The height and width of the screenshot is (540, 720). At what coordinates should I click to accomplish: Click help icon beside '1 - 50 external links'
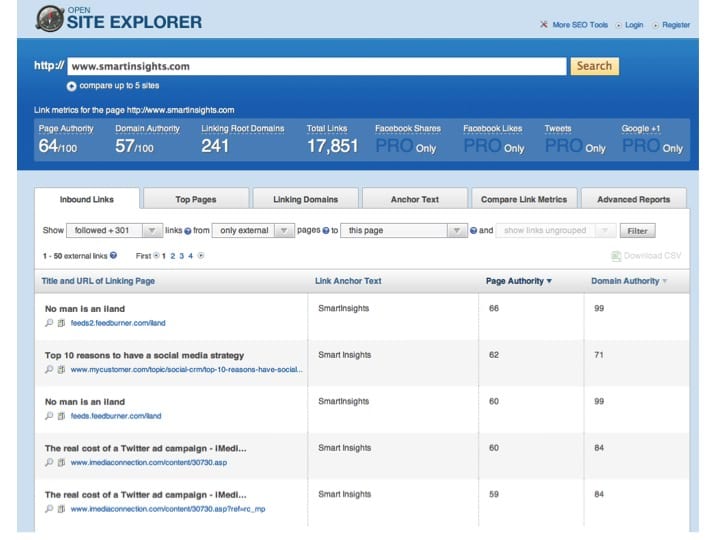113,256
